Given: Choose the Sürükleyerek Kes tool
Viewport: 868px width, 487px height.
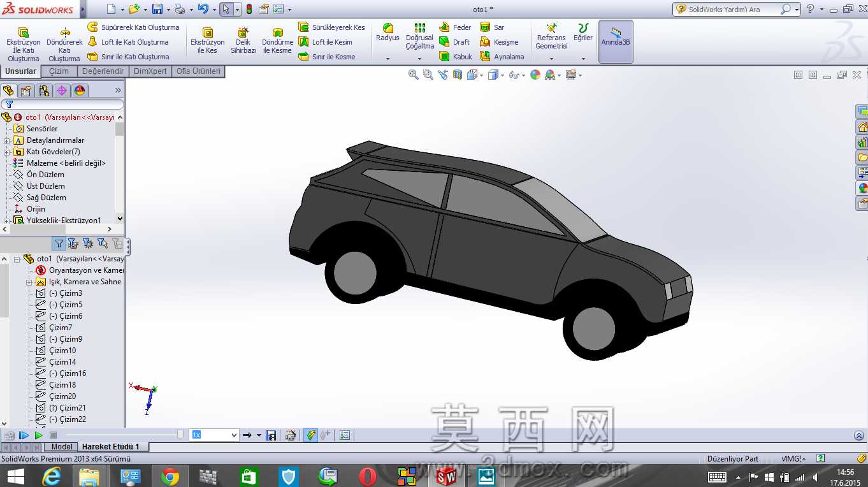Looking at the screenshot, I should [x=331, y=27].
